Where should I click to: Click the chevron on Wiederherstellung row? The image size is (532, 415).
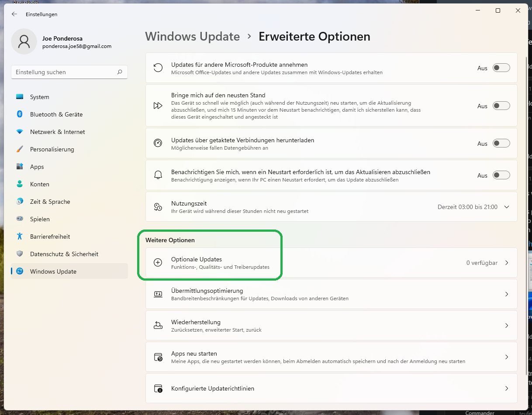(x=507, y=326)
